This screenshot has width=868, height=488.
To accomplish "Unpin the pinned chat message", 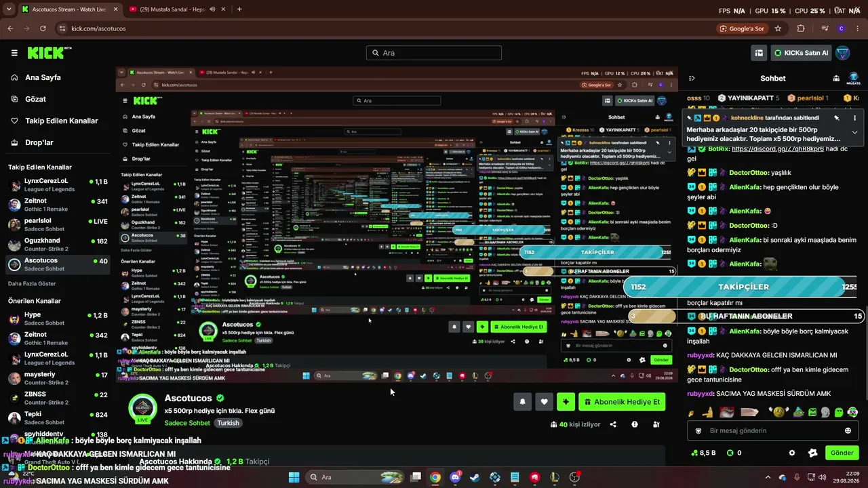I will (x=836, y=118).
